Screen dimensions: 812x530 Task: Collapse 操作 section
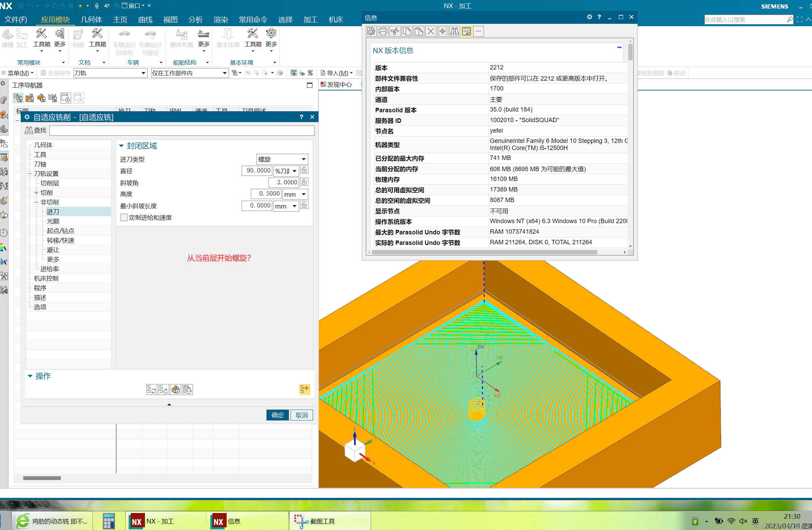coord(30,376)
